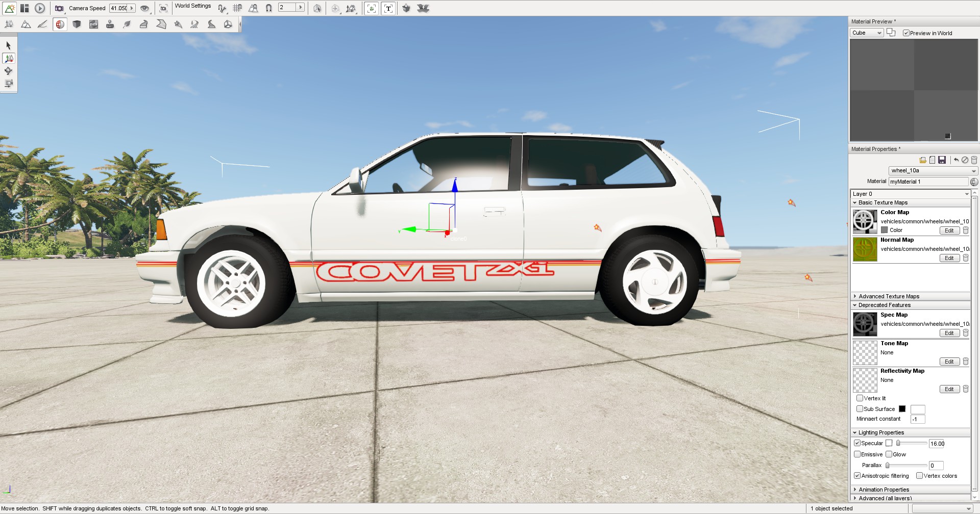
Task: Select the Move selection tool
Action: (9, 58)
